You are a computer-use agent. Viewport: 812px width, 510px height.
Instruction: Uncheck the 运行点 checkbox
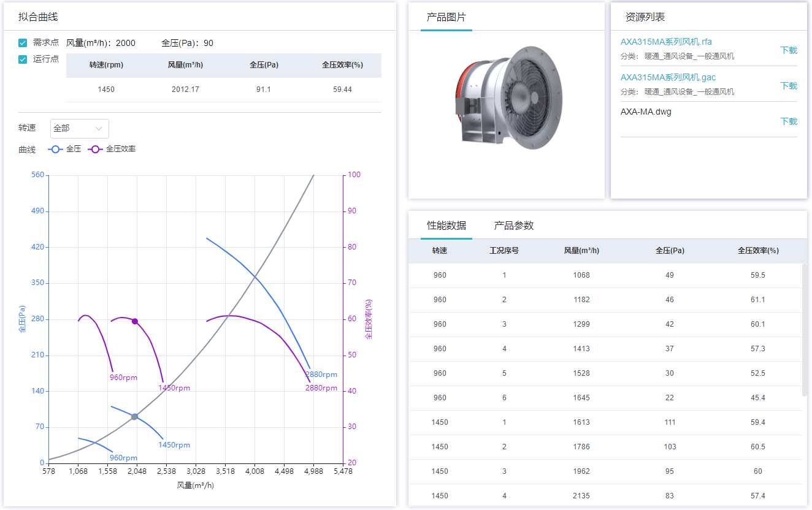pos(23,59)
